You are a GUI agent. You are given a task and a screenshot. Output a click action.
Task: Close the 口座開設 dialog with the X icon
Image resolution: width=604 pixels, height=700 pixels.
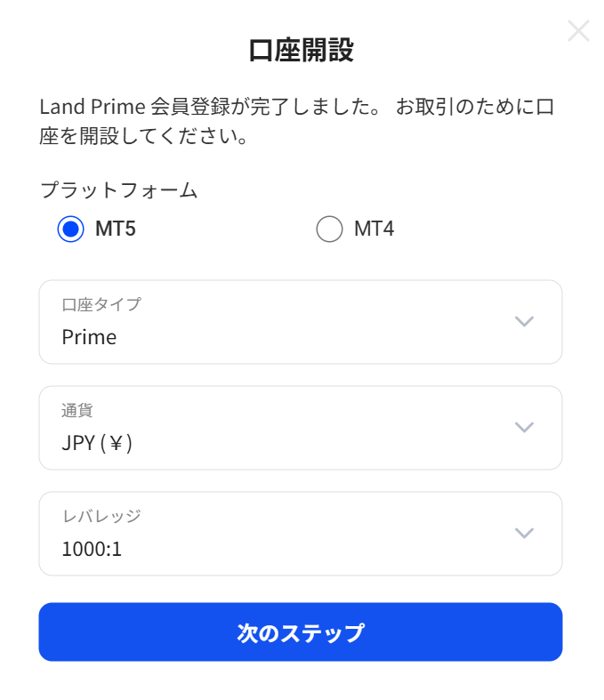578,31
